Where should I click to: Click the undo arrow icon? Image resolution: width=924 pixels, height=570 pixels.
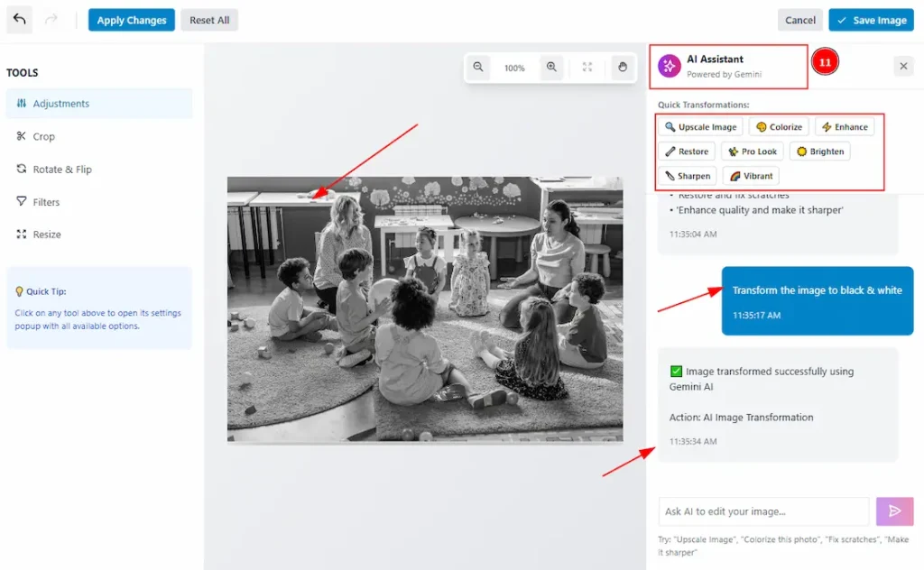(x=20, y=20)
